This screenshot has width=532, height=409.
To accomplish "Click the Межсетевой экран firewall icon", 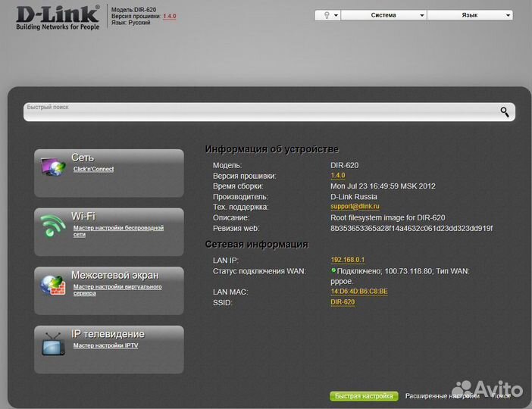I will 53,285.
